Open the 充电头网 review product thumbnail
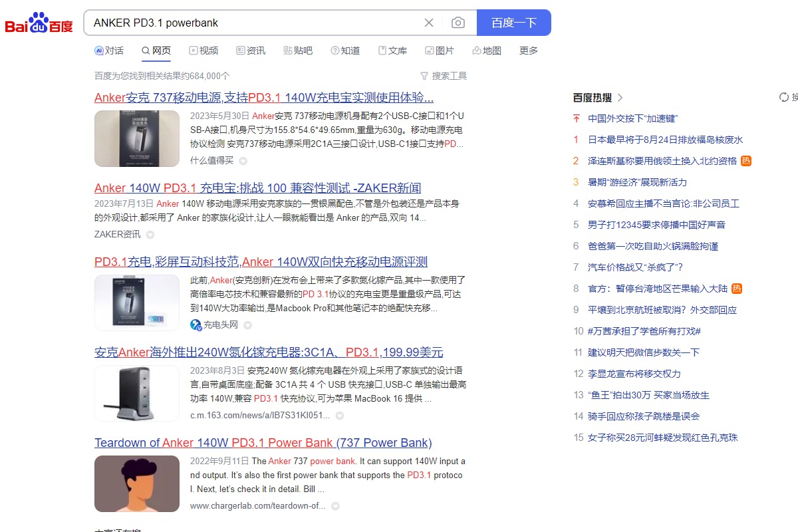This screenshot has width=798, height=532. pyautogui.click(x=137, y=303)
